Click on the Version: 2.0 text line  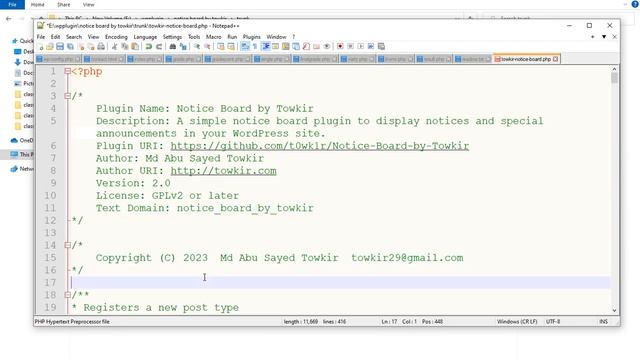133,183
